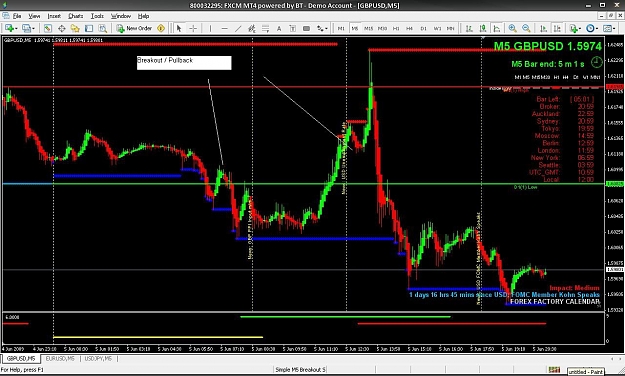Switch to D1 timeframe
625x376 pixels.
click(423, 28)
